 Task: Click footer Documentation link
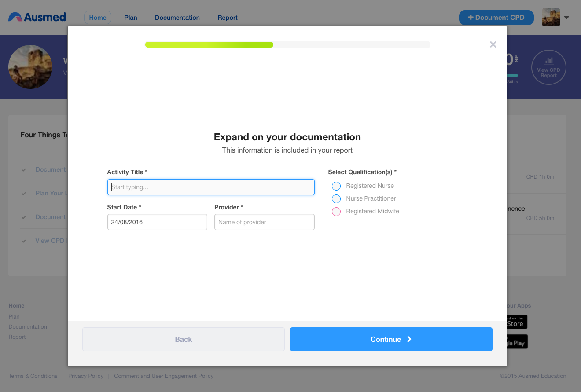[28, 326]
